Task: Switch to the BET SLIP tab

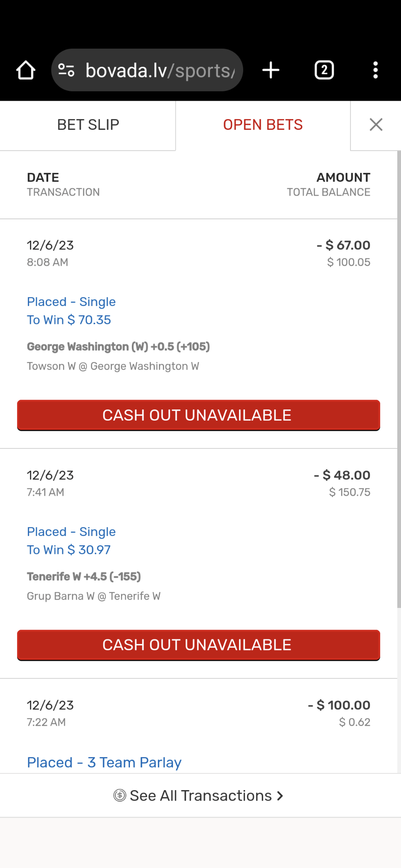Action: click(x=88, y=125)
